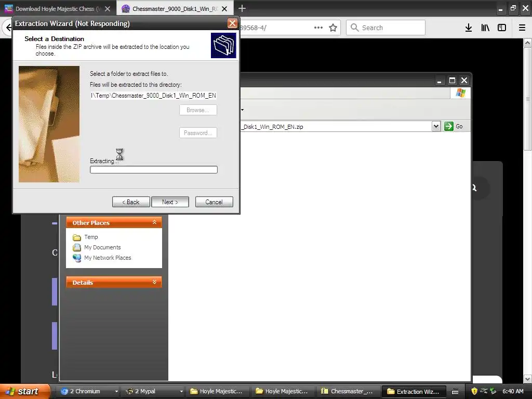Switch to Download Hoyle Majestic Chess tab
532x399 pixels.
pyautogui.click(x=58, y=8)
